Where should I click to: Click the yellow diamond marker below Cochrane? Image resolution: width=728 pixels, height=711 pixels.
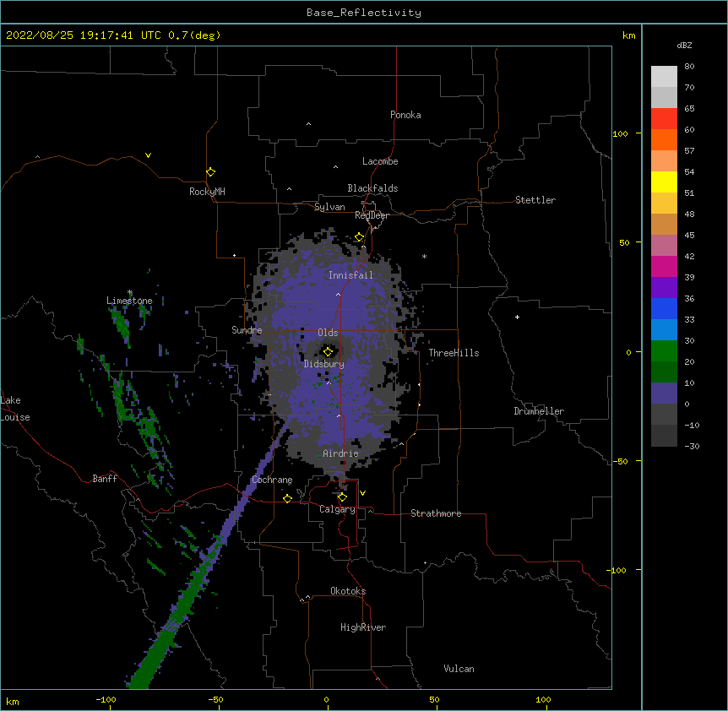287,498
